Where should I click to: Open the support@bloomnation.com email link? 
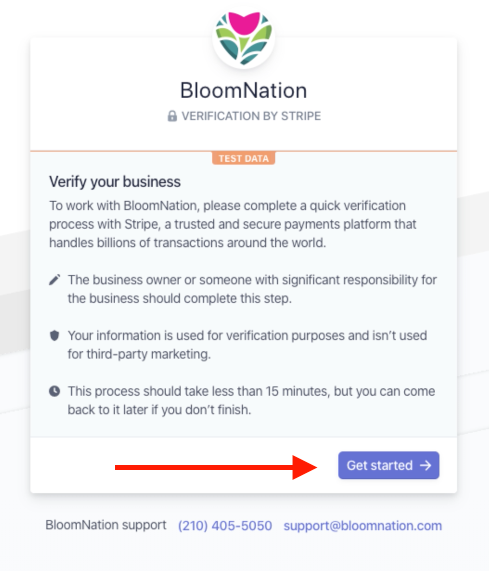click(363, 525)
